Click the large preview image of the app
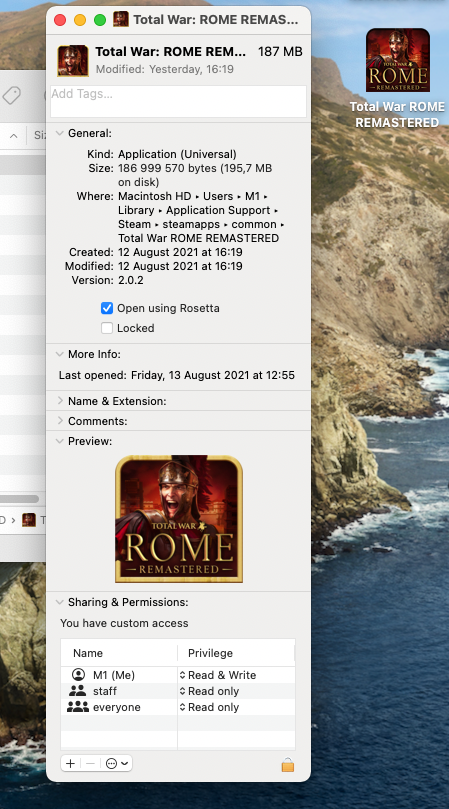The image size is (449, 809). pyautogui.click(x=179, y=519)
